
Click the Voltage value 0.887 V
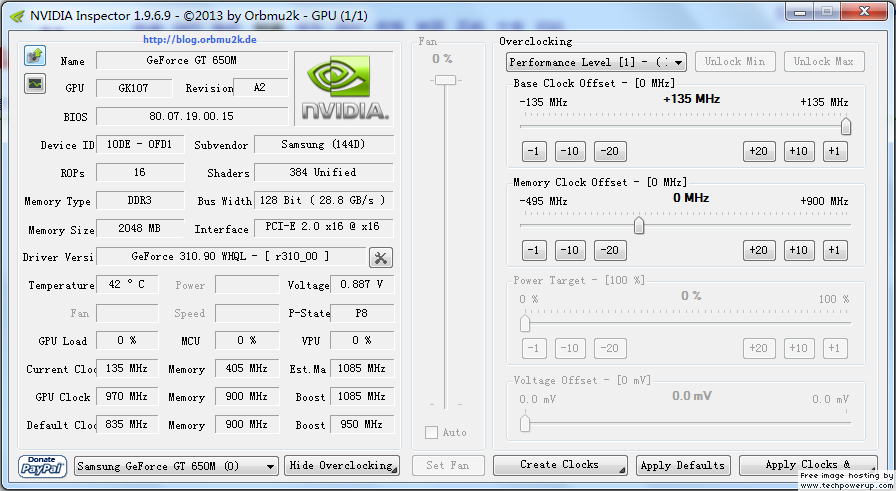362,285
